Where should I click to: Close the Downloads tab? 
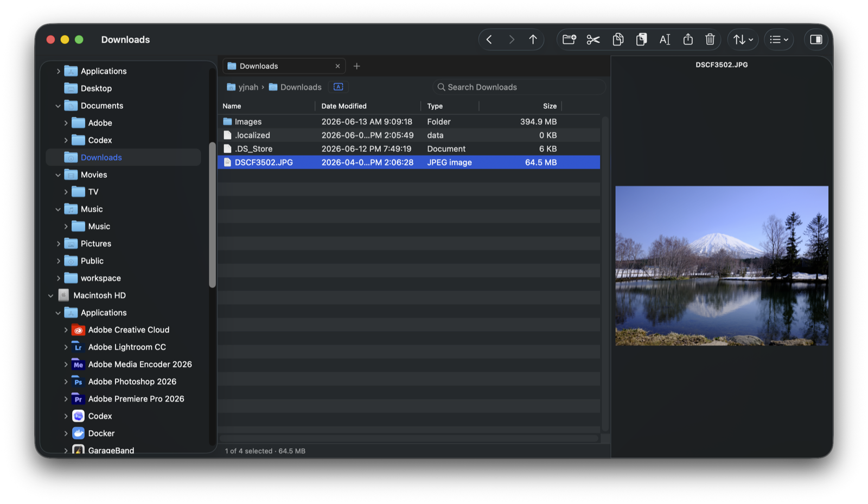point(337,66)
